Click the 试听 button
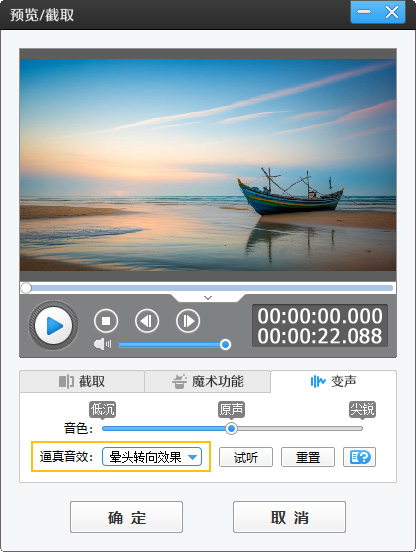Viewport: 416px width, 552px height. point(246,457)
